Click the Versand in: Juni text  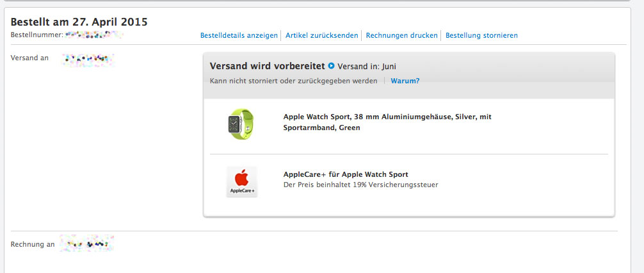pos(367,66)
